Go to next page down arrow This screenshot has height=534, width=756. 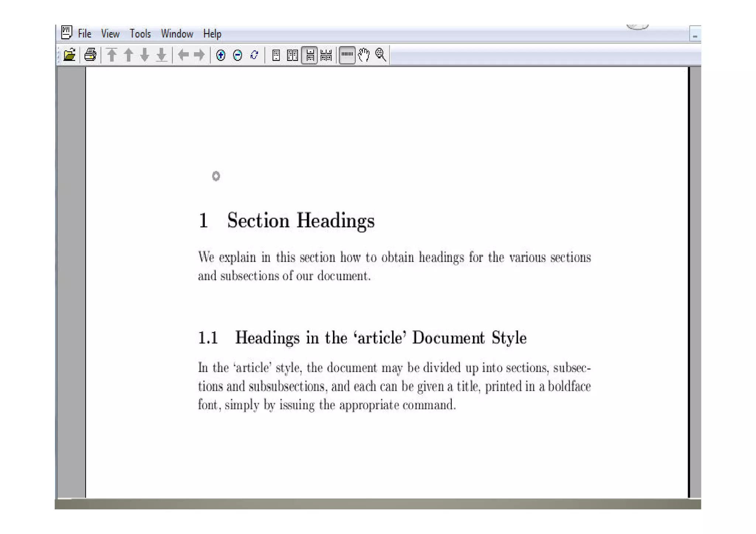pos(145,55)
